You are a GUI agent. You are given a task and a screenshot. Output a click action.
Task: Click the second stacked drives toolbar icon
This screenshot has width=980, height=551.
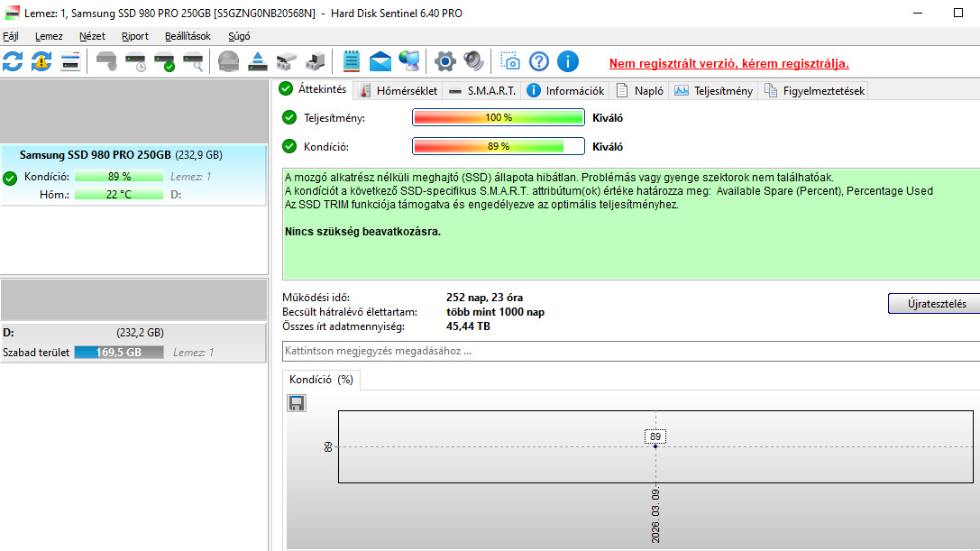pos(315,61)
